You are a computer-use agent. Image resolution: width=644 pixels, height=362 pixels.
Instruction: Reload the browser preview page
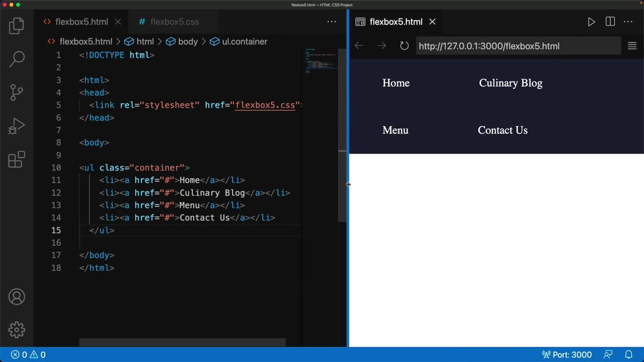click(404, 46)
